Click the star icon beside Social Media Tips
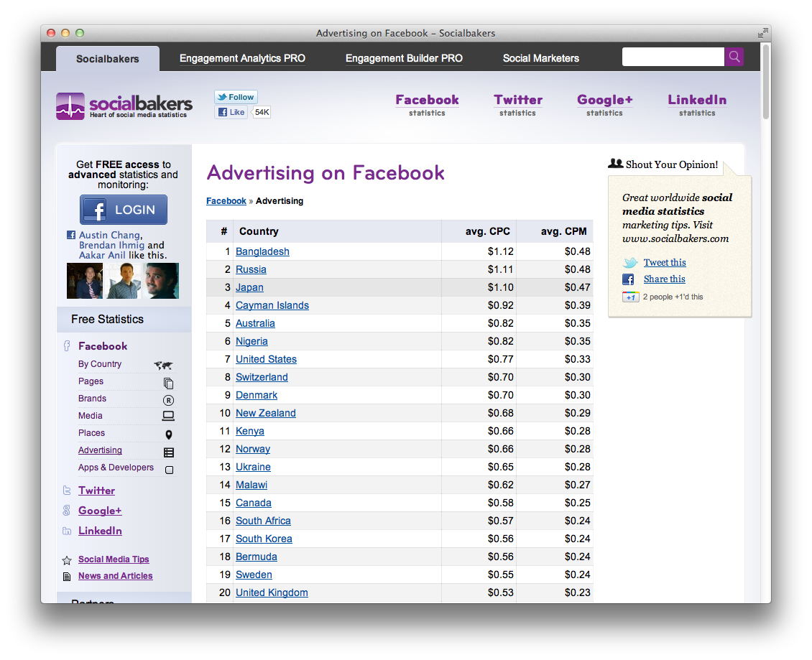 67,560
